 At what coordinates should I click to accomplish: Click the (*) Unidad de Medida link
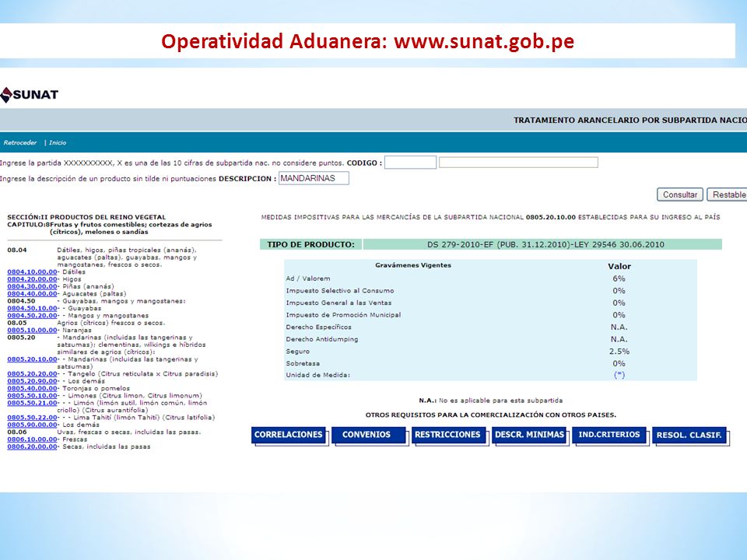tap(619, 375)
